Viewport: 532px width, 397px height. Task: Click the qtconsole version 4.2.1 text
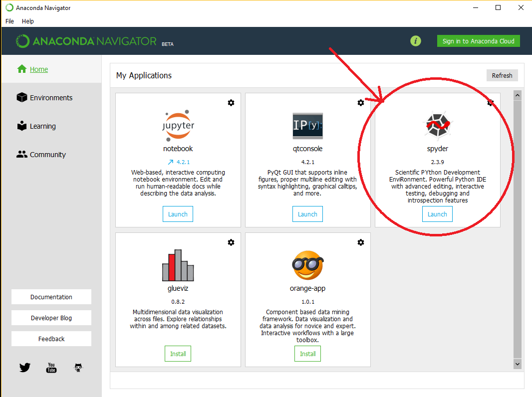pos(308,162)
